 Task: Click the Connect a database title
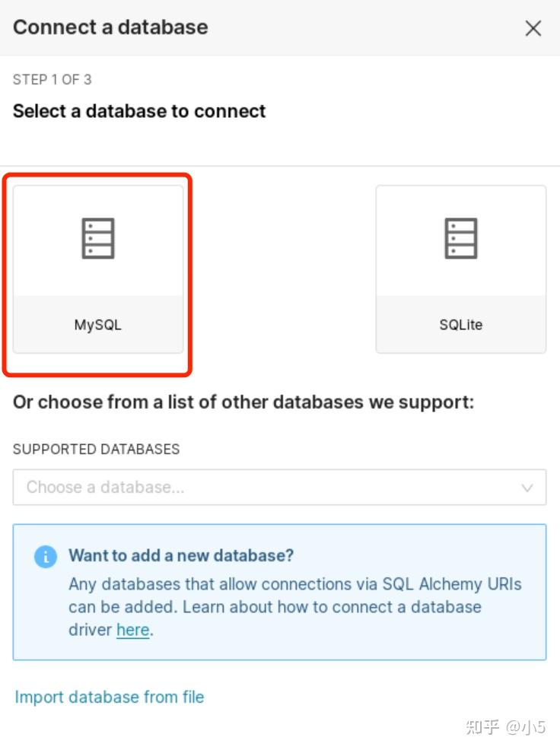pyautogui.click(x=110, y=27)
